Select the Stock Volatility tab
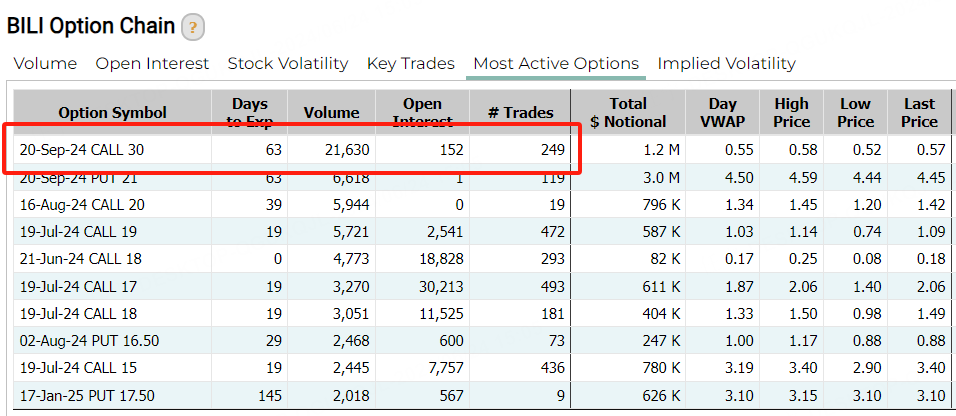 [288, 64]
